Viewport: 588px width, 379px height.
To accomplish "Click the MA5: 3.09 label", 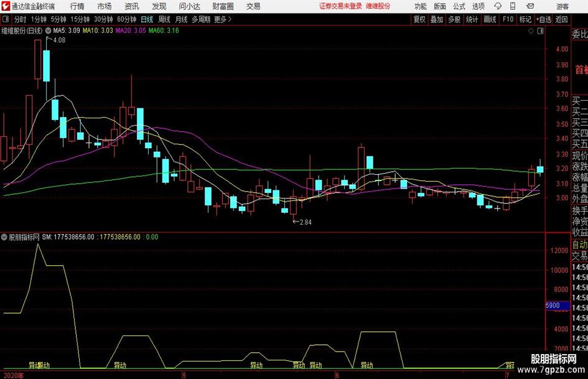I will pos(67,30).
